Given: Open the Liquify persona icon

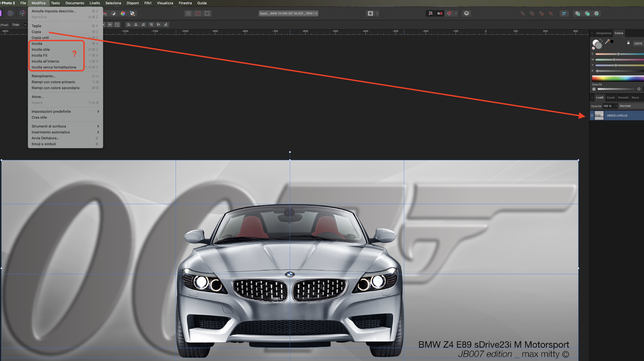Looking at the screenshot, I should [10, 13].
